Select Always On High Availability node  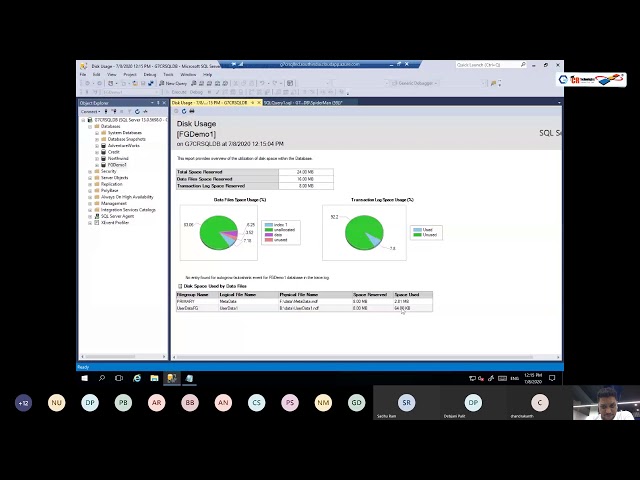[127, 197]
